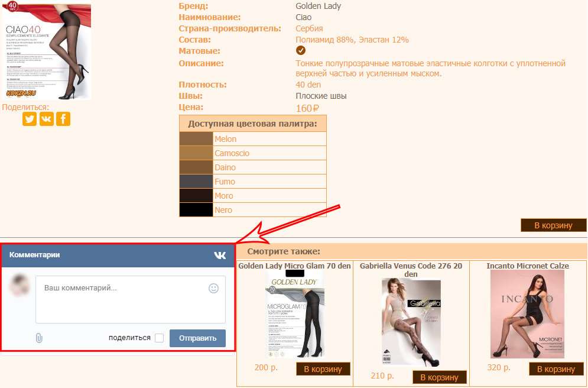Open the 'Gabriella Venus Code 276 20 den' title
Viewport: 588px width, 388px height.
click(411, 270)
